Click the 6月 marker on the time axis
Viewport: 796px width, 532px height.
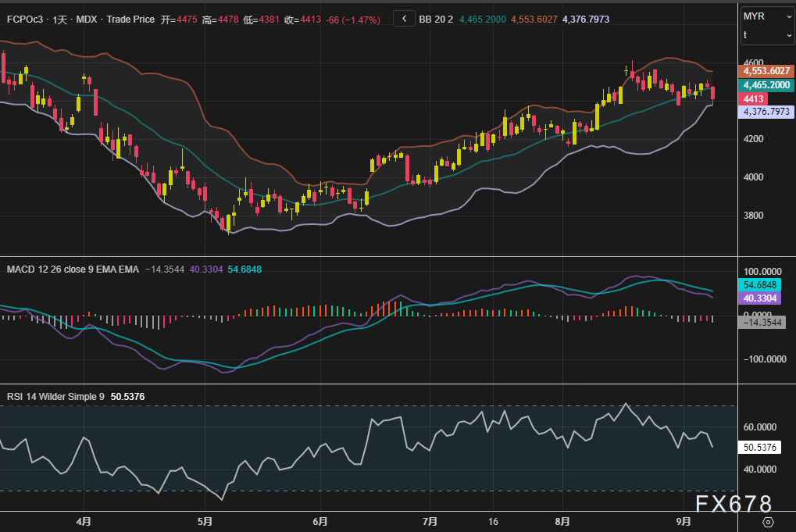pos(319,521)
